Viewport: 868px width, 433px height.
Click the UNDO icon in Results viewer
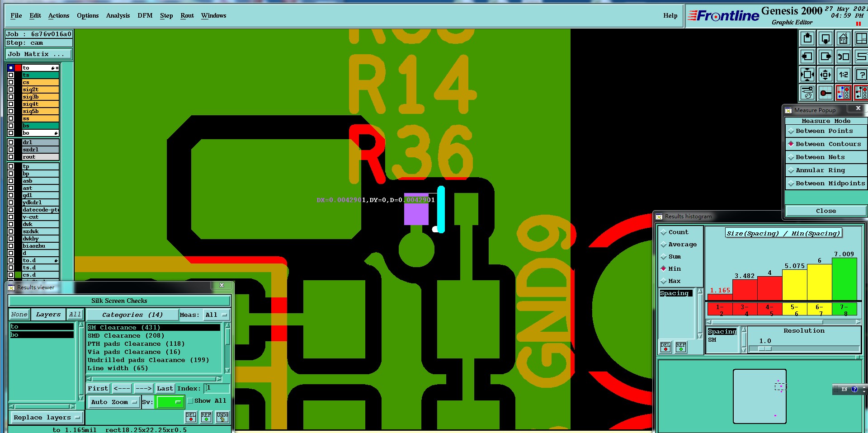(222, 417)
